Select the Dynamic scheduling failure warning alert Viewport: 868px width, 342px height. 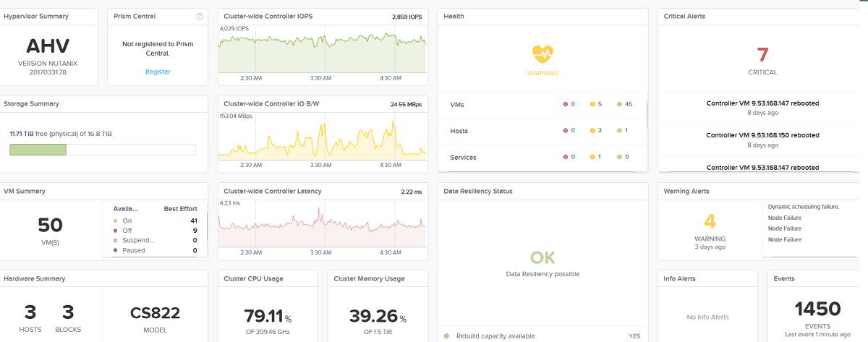click(803, 206)
